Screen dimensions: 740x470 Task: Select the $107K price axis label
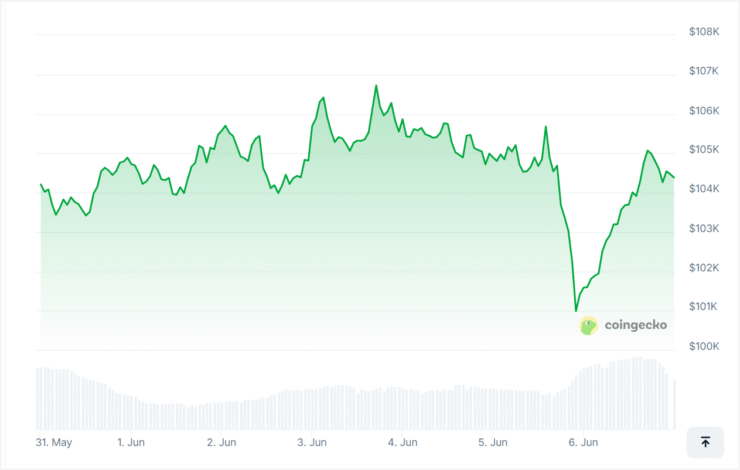(x=704, y=71)
